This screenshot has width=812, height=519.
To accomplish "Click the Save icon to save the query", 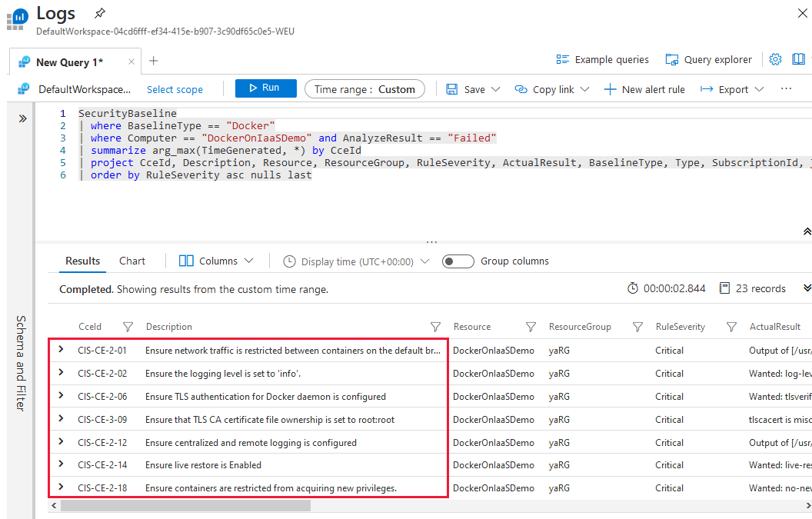I will (x=452, y=88).
